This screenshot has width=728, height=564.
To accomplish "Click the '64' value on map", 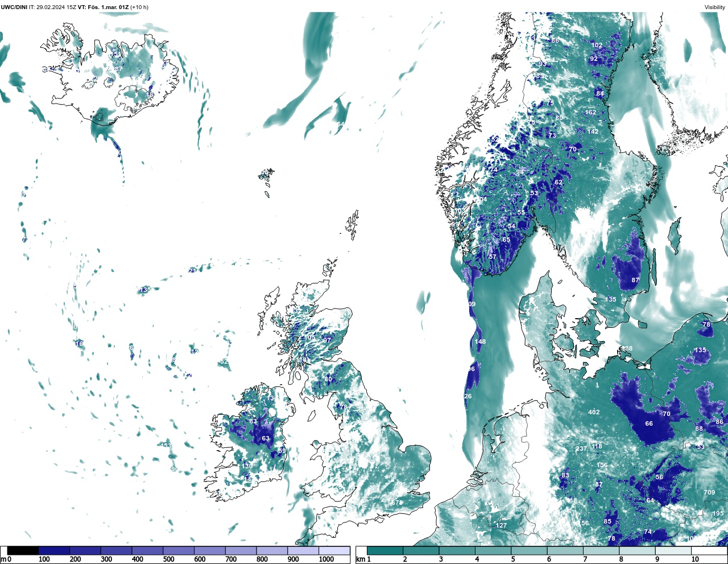I will (650, 501).
